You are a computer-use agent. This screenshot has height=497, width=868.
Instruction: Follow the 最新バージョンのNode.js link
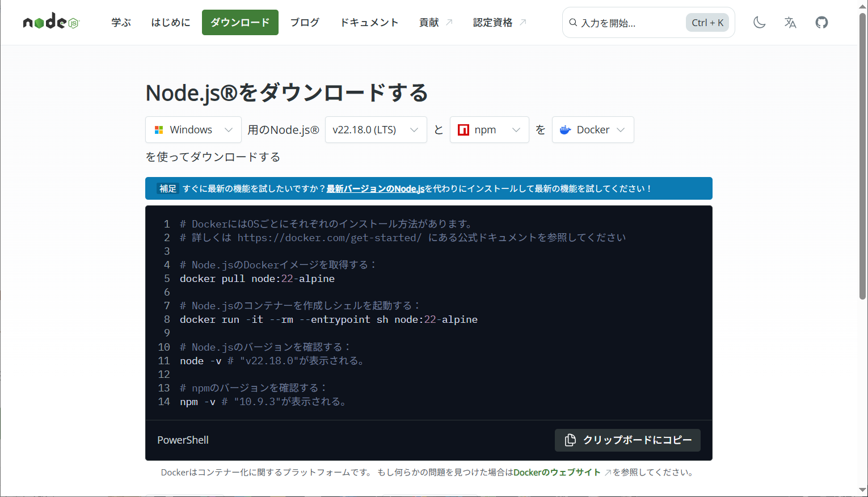[375, 189]
